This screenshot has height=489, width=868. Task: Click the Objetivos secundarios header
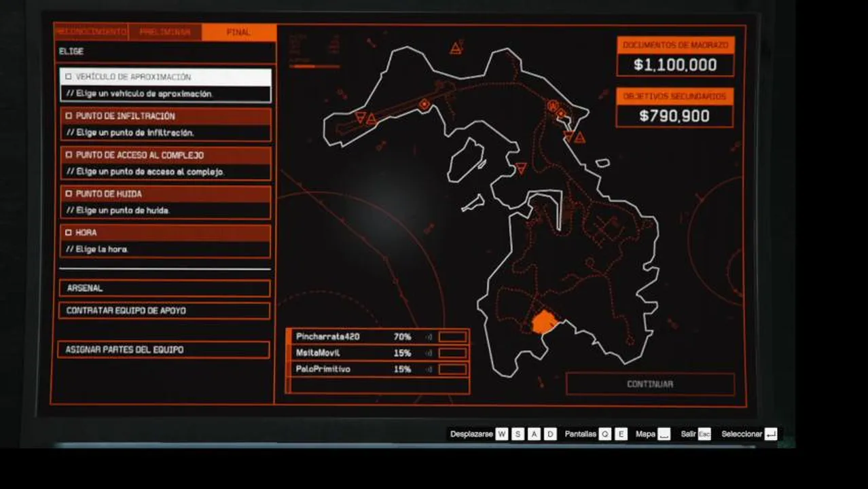pos(674,96)
